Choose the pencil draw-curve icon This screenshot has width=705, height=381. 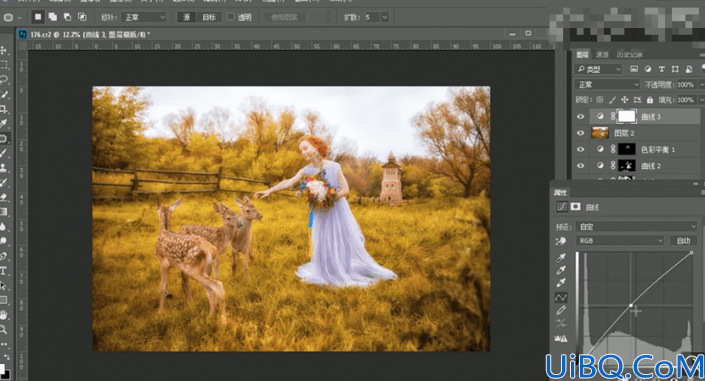(x=561, y=310)
